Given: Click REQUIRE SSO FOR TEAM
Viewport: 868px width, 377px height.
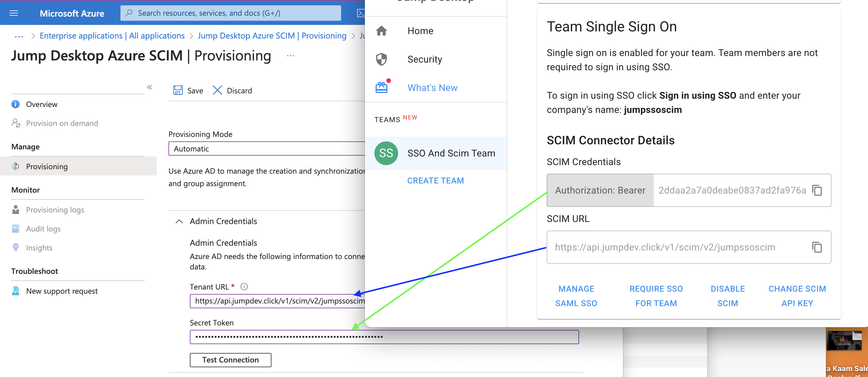Looking at the screenshot, I should click(x=656, y=296).
